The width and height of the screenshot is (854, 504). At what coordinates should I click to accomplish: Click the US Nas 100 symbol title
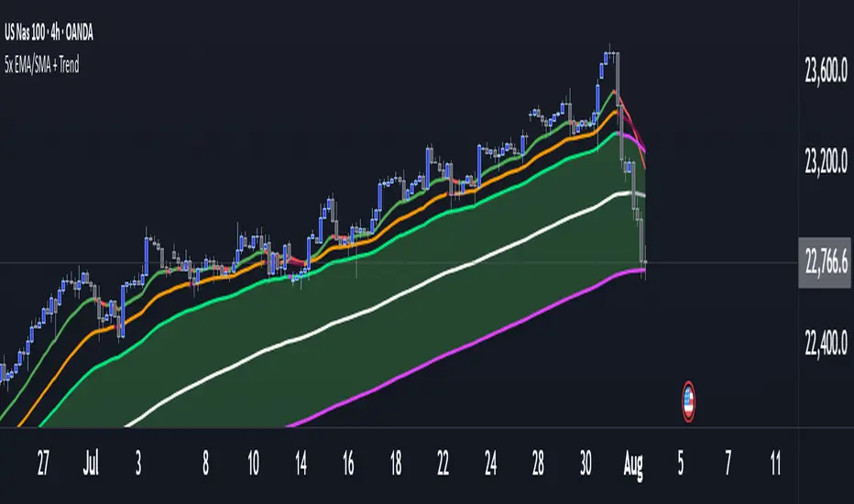point(49,33)
